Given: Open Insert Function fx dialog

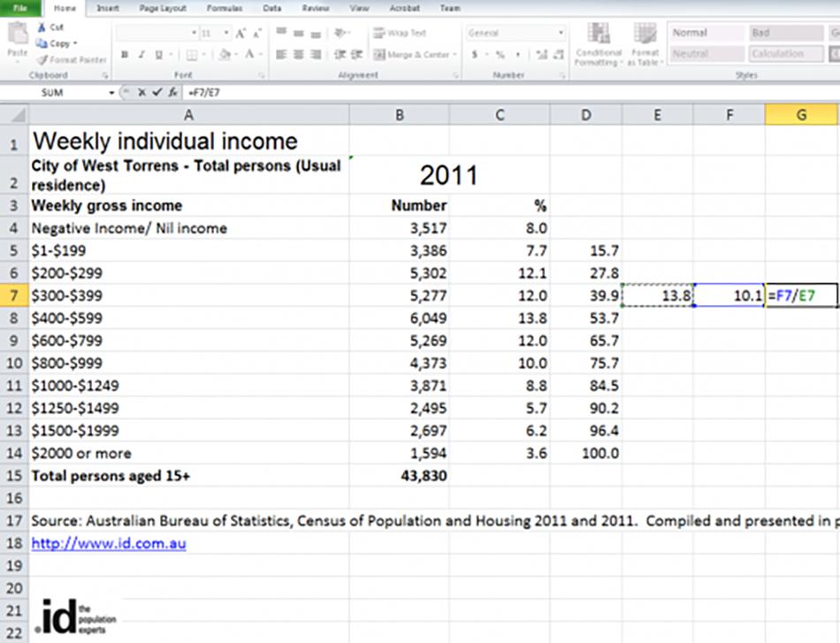Looking at the screenshot, I should point(172,93).
